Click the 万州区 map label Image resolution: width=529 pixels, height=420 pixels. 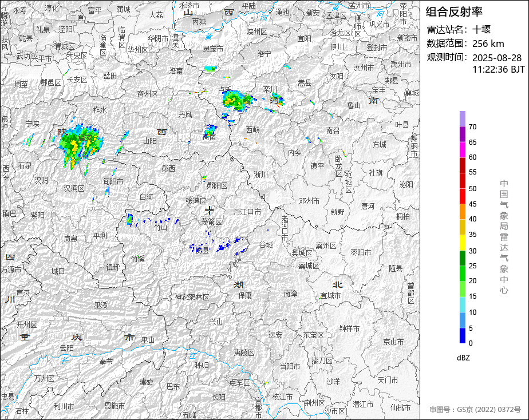pyautogui.click(x=44, y=379)
